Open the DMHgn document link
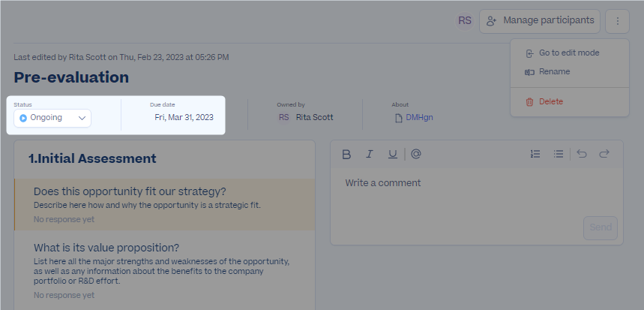The width and height of the screenshot is (644, 310). click(419, 117)
